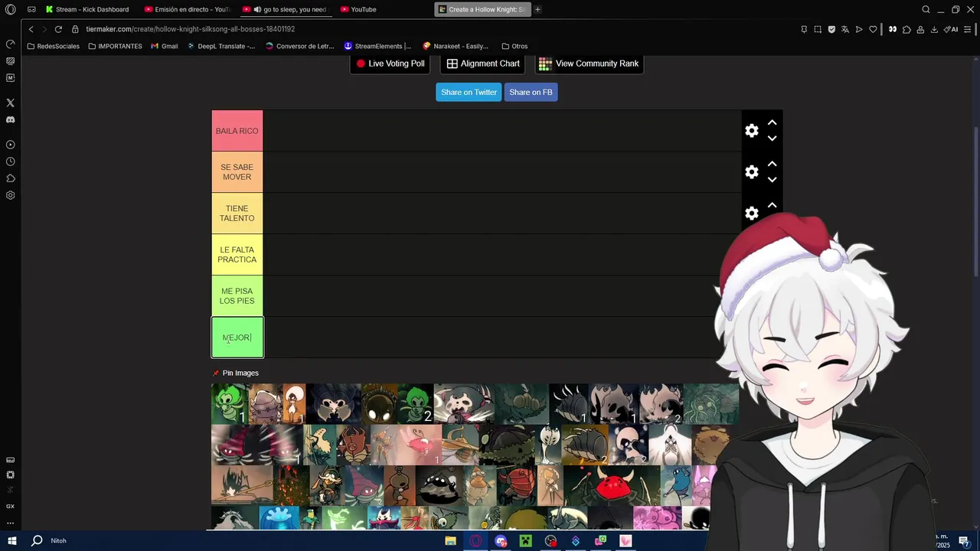The height and width of the screenshot is (551, 980).
Task: Open StreamElements bookmark
Action: pos(377,46)
